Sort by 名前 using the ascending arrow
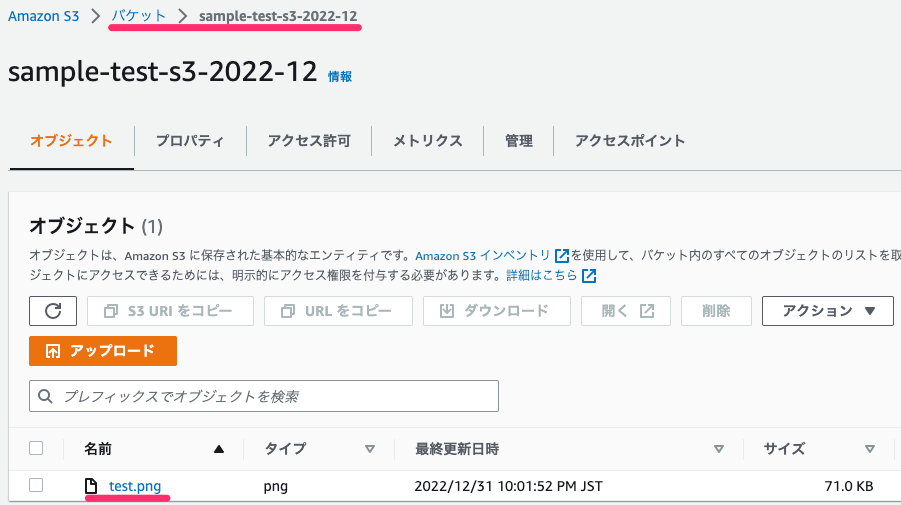Screen dimensions: 901x505 (x=218, y=449)
